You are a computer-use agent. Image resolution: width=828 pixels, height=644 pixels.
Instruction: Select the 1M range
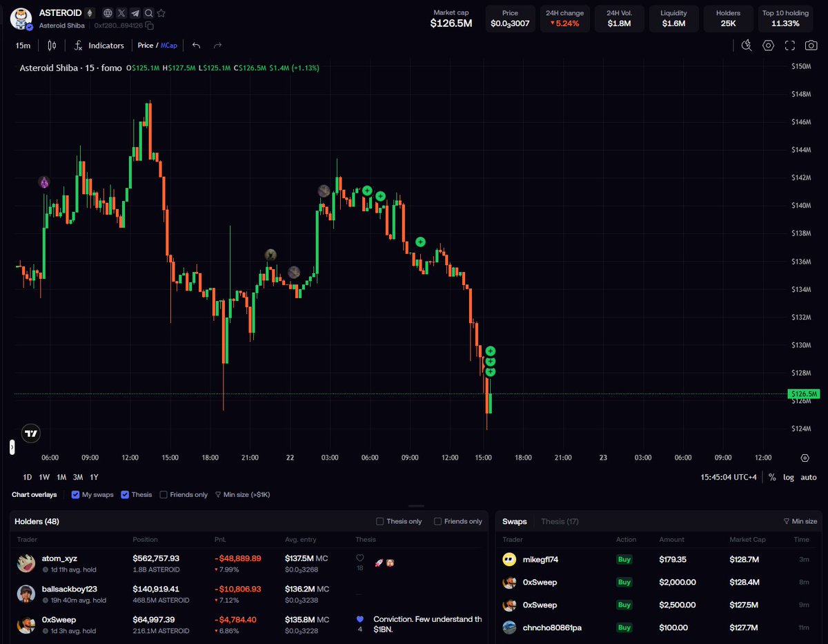click(61, 477)
